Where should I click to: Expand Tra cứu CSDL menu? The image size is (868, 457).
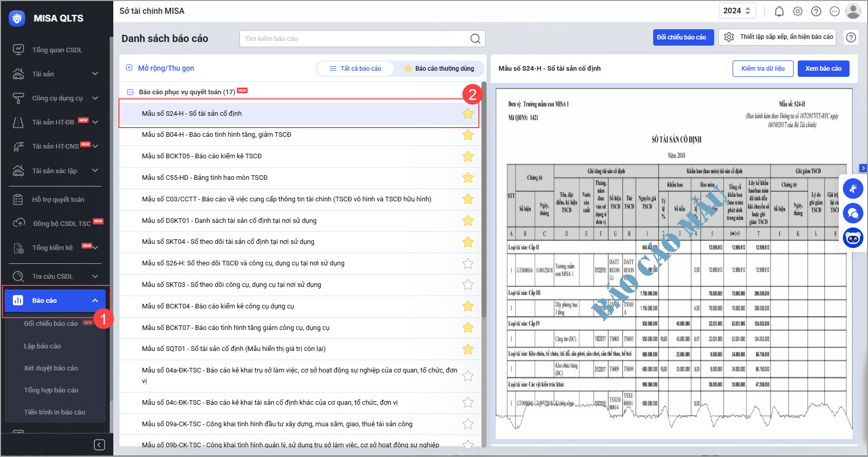tap(95, 276)
